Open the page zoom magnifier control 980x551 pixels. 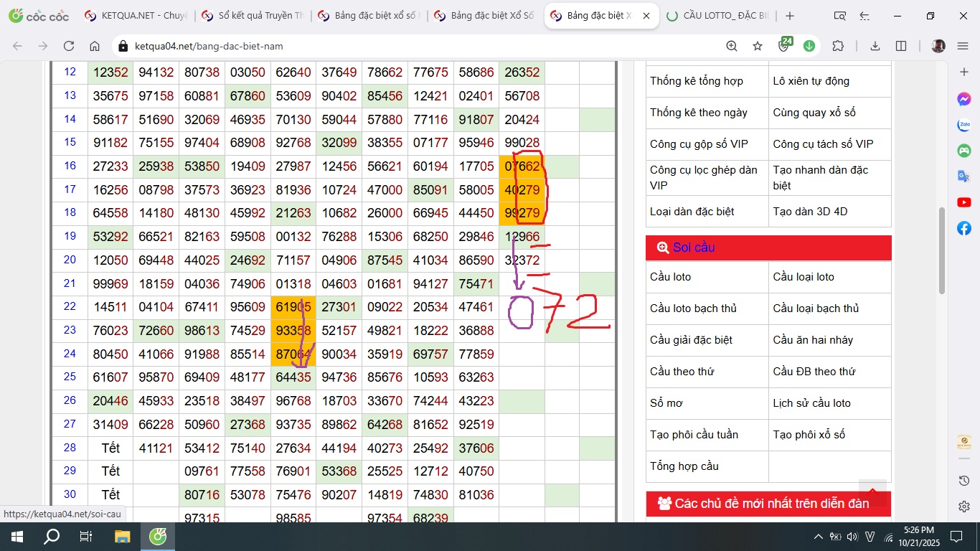(x=732, y=46)
